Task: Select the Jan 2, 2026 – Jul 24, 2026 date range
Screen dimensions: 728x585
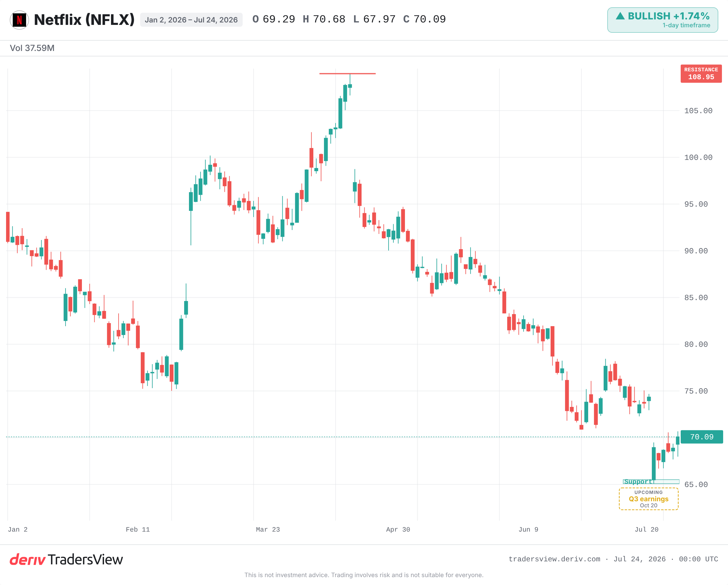Action: (191, 20)
